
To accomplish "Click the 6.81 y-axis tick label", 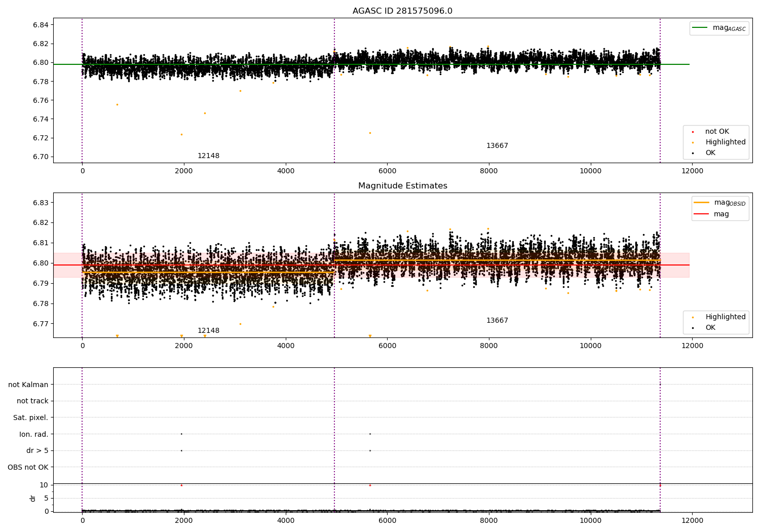I will click(40, 243).
